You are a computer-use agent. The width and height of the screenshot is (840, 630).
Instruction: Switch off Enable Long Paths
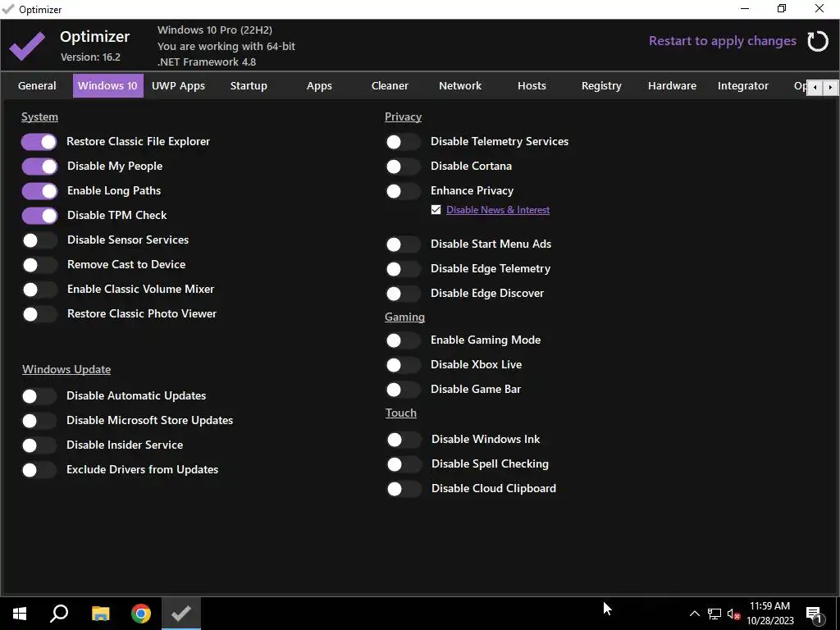[39, 191]
